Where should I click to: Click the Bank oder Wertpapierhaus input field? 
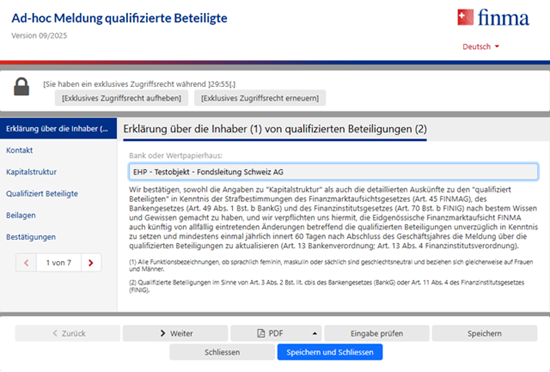click(x=333, y=172)
